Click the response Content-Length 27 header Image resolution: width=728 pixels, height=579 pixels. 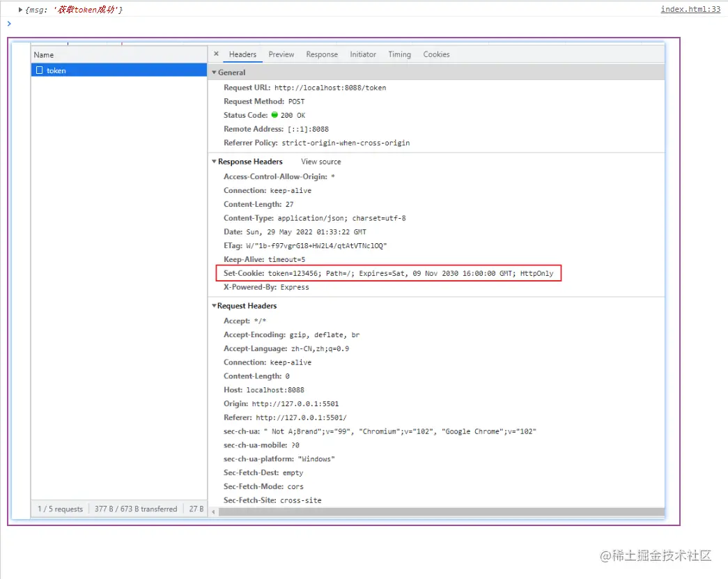point(258,204)
